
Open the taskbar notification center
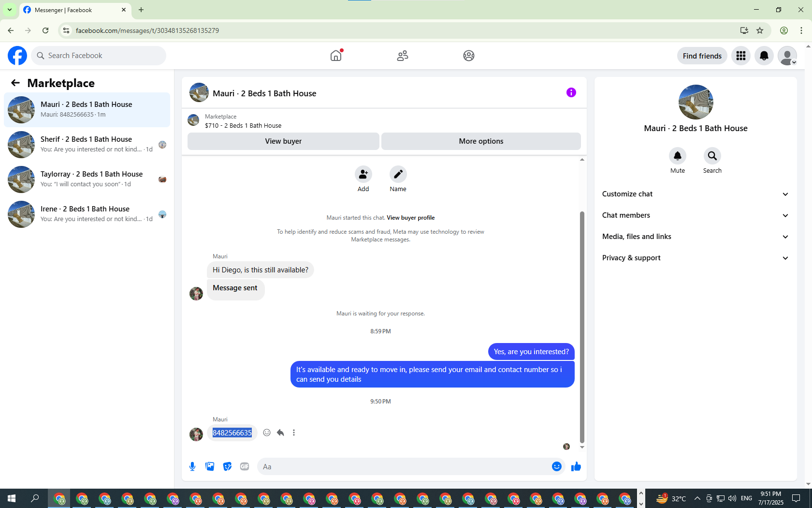pos(796,498)
